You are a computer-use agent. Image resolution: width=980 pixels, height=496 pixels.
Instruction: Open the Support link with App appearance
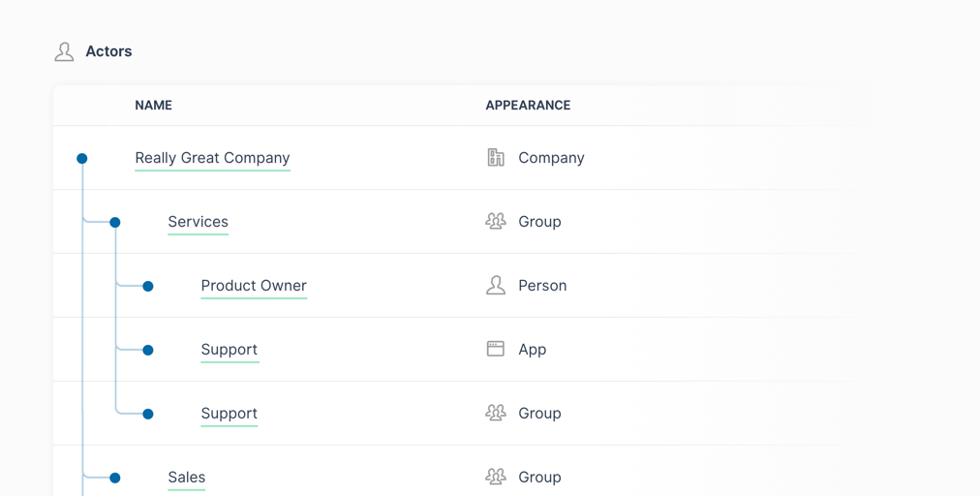pos(230,350)
